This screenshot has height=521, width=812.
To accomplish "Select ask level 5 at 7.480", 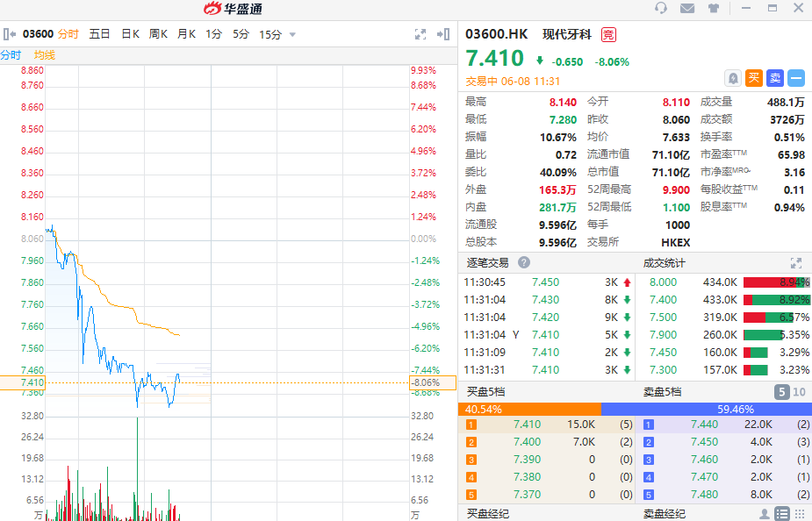I will [x=723, y=496].
